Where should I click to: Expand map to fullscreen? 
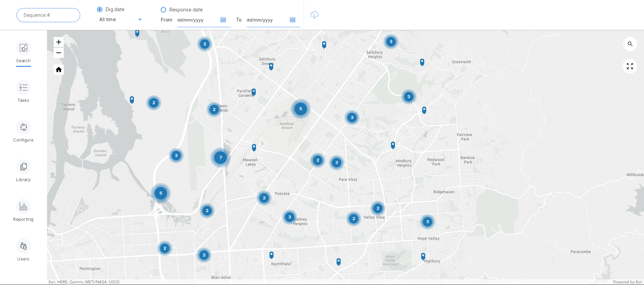coord(630,66)
